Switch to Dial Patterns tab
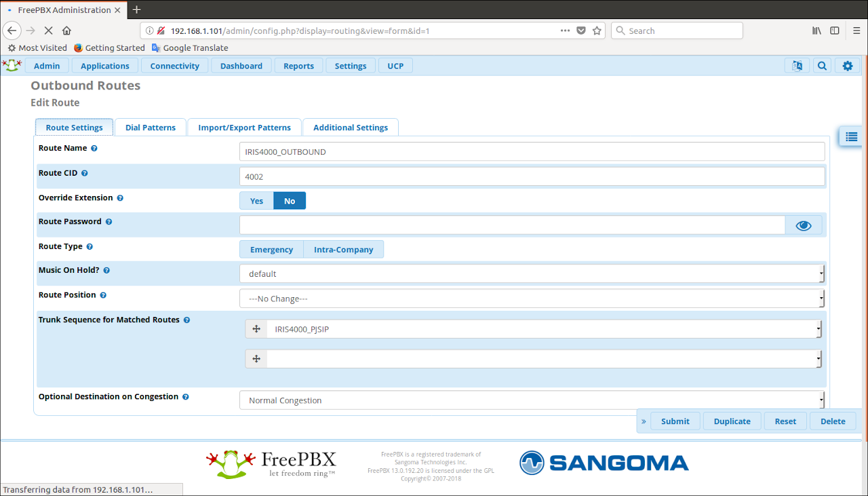The width and height of the screenshot is (868, 496). 151,128
